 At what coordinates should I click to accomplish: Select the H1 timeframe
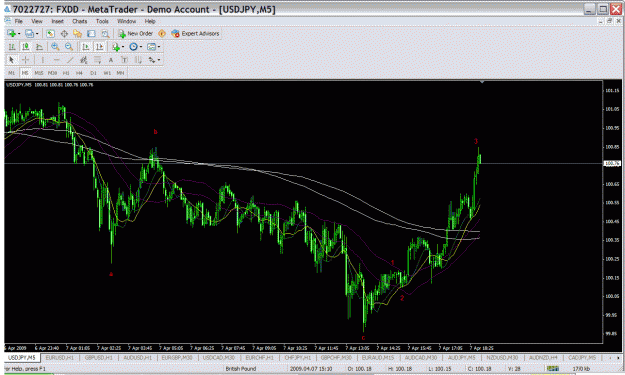coord(66,73)
